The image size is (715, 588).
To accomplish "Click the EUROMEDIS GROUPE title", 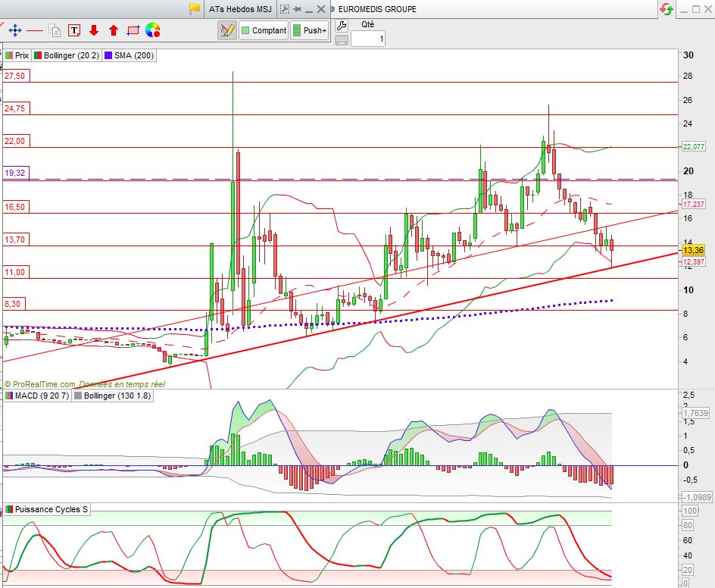I will (x=377, y=9).
